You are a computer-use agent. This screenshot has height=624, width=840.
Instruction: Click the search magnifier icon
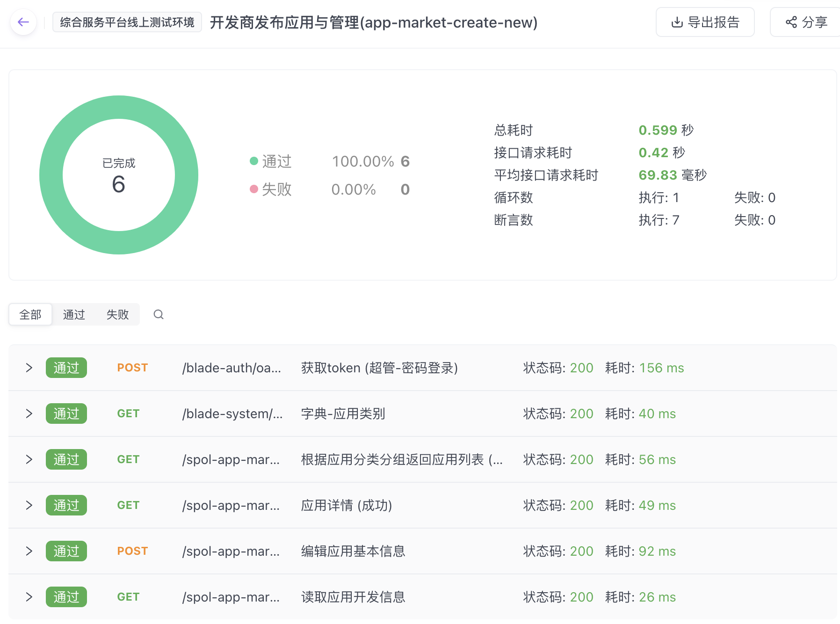pos(159,314)
